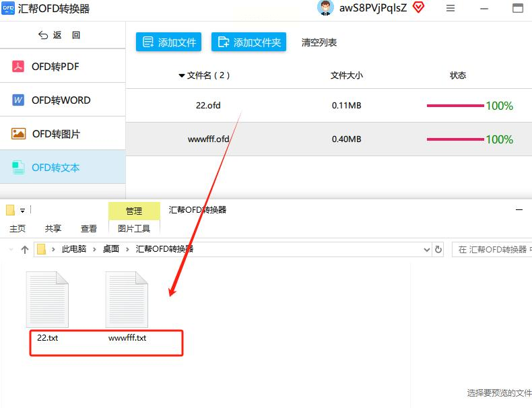Viewport: 532px width, 408px height.
Task: Click the 文件大小 column header
Action: coord(346,75)
